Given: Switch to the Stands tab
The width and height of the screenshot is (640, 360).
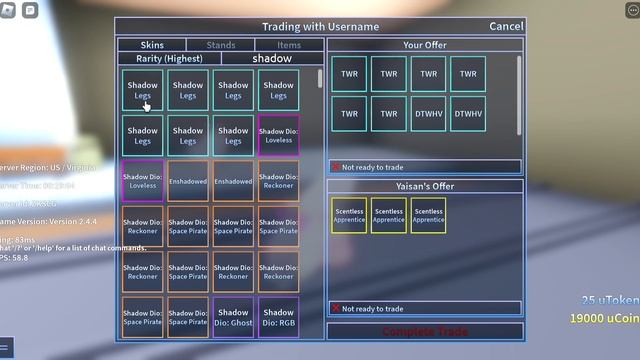Looking at the screenshot, I should [x=220, y=45].
